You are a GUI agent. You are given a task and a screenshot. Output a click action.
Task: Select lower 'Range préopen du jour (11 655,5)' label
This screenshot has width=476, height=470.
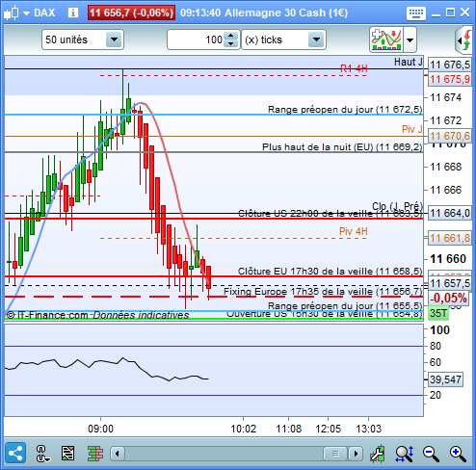point(345,305)
